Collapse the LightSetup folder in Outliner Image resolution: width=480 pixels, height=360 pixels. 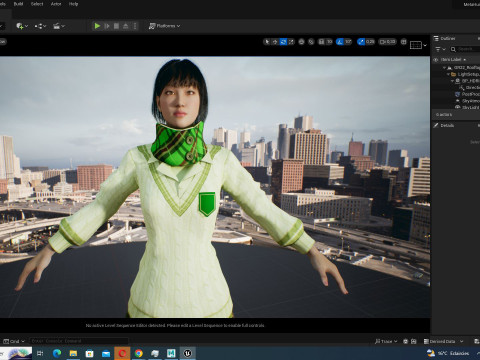point(448,74)
